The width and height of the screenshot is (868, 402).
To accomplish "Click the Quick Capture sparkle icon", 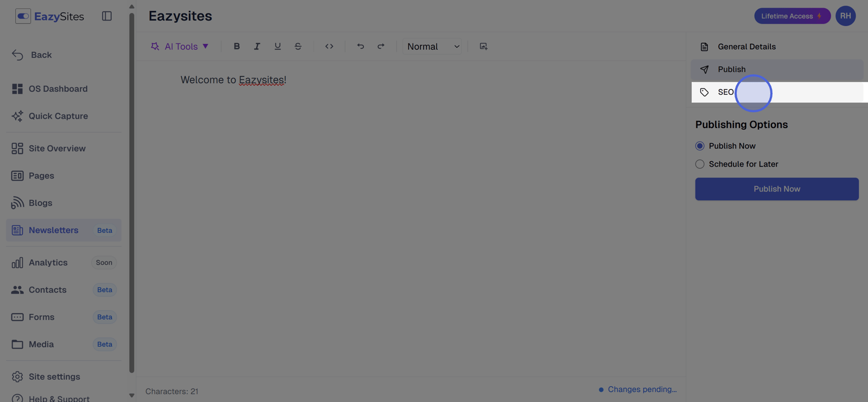I will [17, 116].
